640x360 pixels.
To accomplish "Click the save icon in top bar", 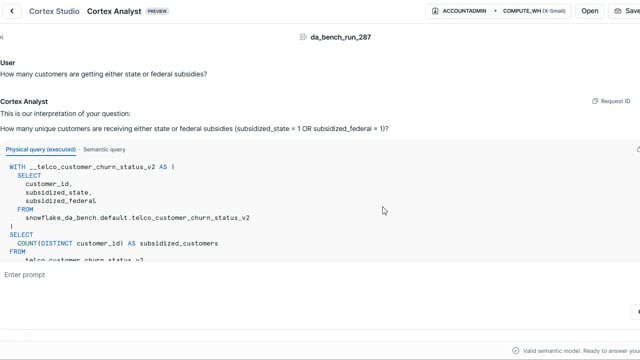I will point(618,11).
